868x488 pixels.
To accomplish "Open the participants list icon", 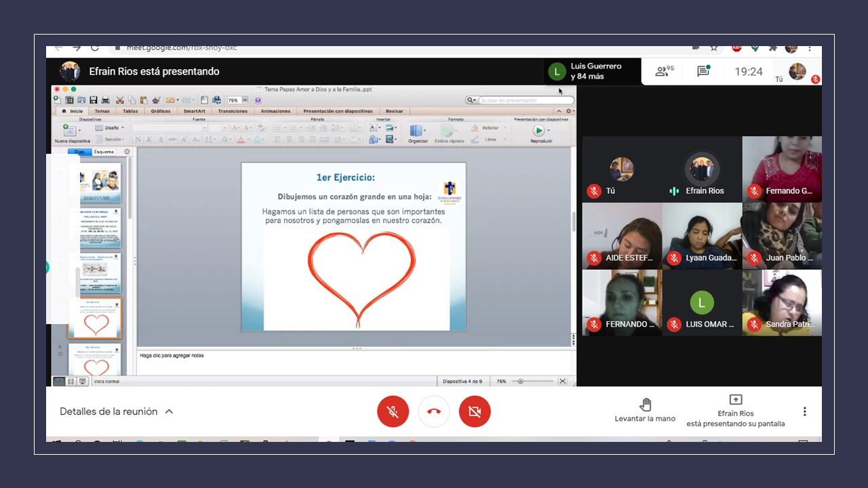I will click(664, 71).
